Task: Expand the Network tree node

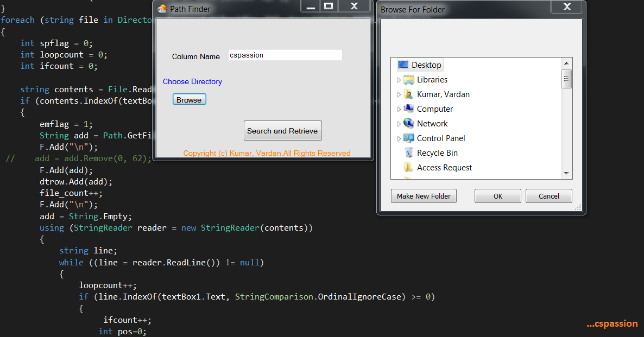Action: tap(399, 124)
